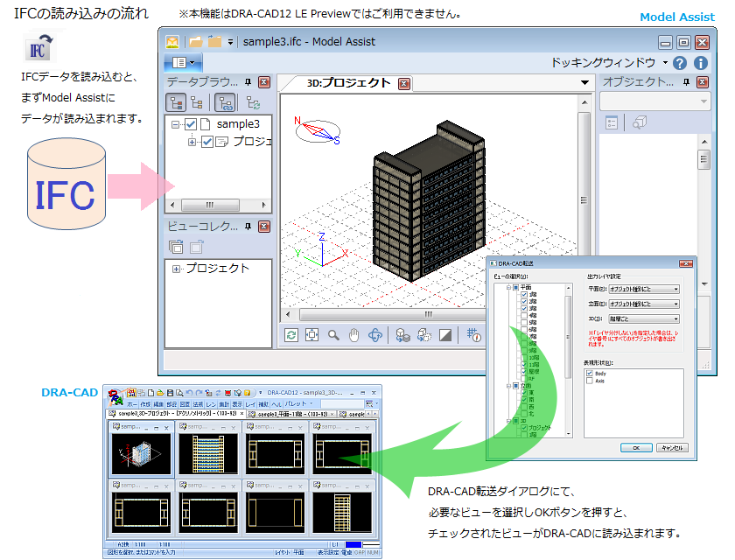Click the first view icon in ビューコレクション toolbar

pyautogui.click(x=176, y=247)
